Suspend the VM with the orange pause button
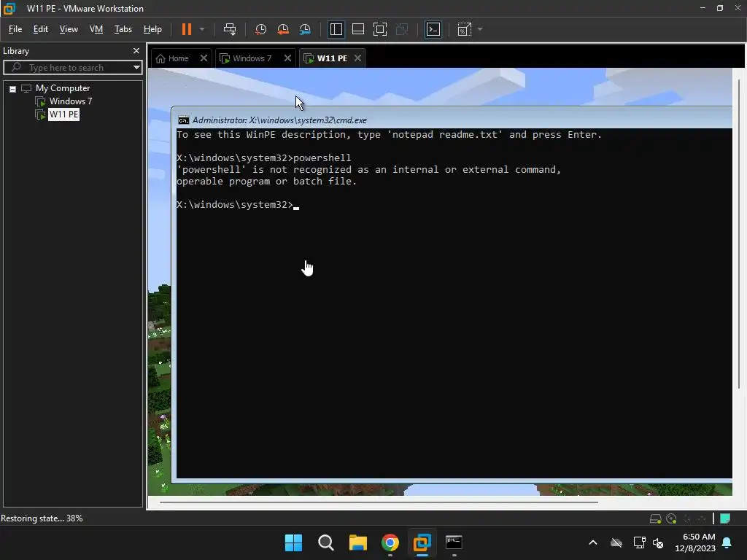The width and height of the screenshot is (747, 560). (x=186, y=29)
